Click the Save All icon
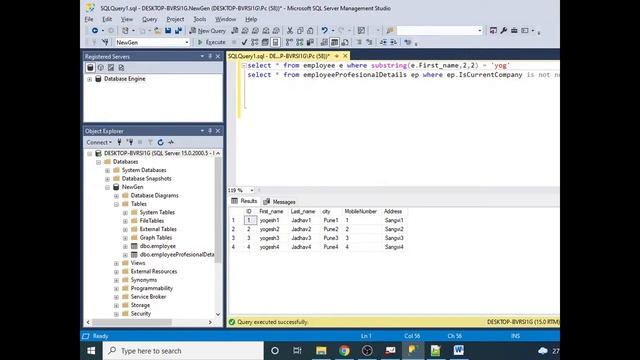Image resolution: width=640 pixels, height=360 pixels. click(178, 31)
